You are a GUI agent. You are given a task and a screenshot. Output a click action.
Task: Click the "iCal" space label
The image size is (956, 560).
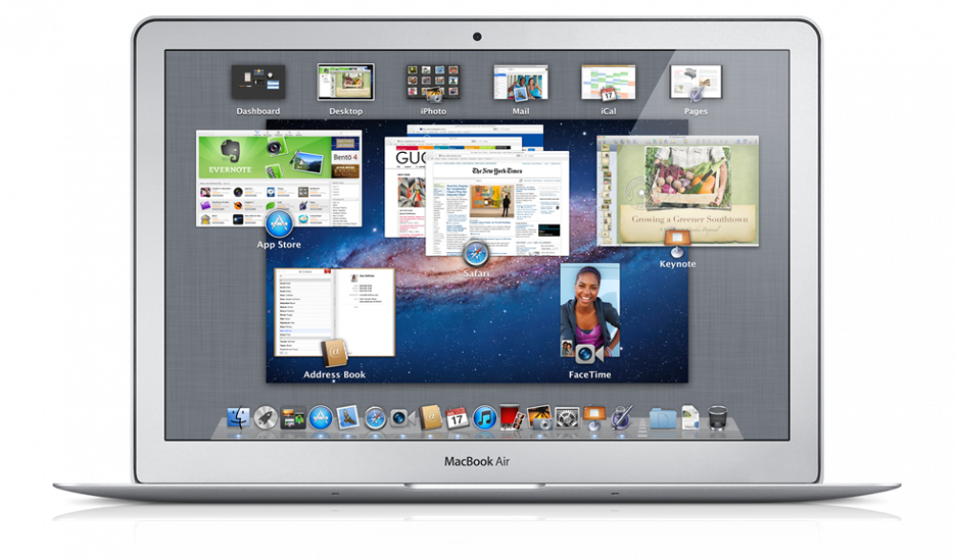(x=608, y=111)
